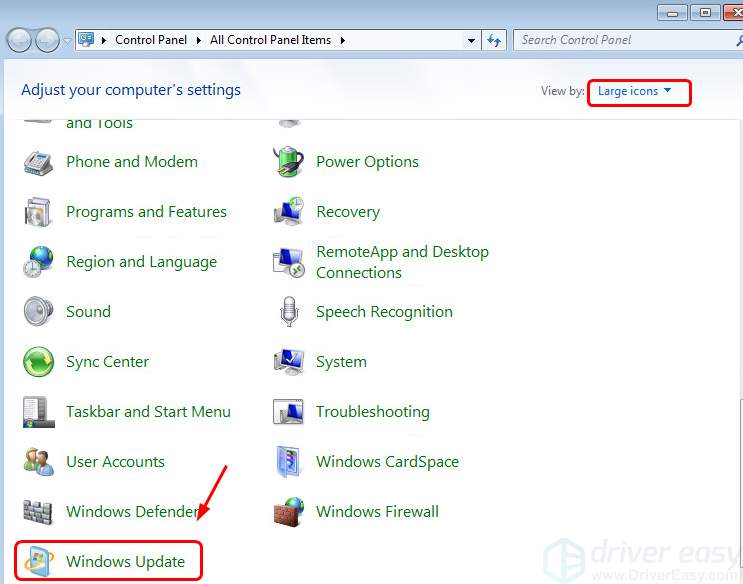Open the Speech Recognition microphone icon

coord(288,312)
